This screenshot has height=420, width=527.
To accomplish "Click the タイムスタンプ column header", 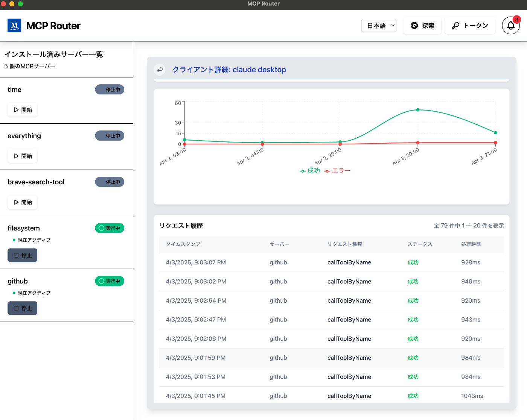I will [183, 244].
